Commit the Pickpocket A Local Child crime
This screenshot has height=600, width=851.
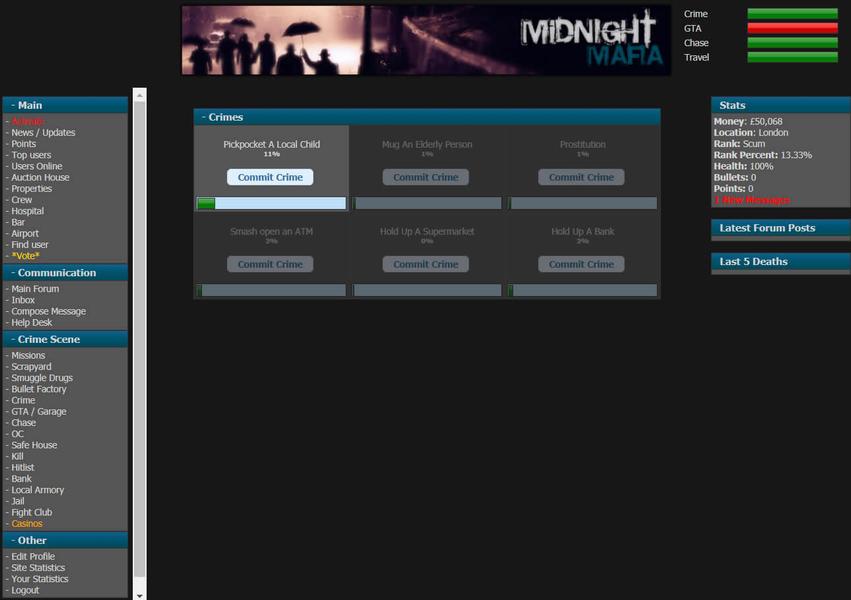[x=270, y=177]
